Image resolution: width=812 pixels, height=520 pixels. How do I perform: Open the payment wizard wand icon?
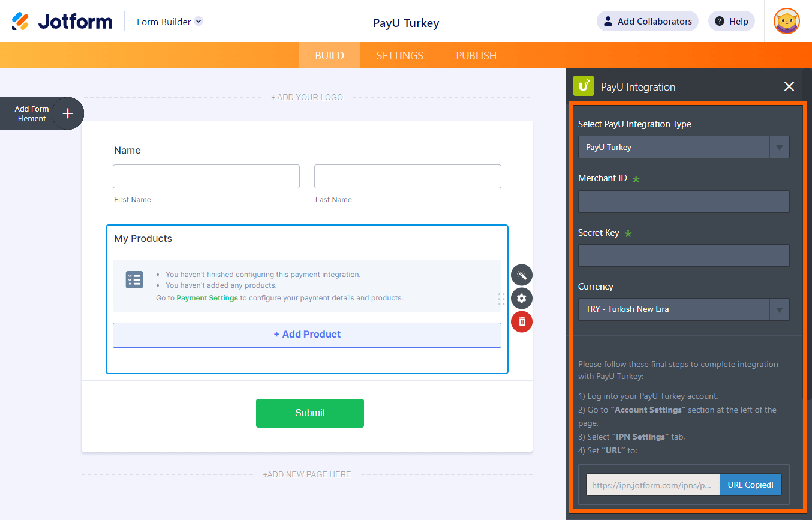(522, 275)
